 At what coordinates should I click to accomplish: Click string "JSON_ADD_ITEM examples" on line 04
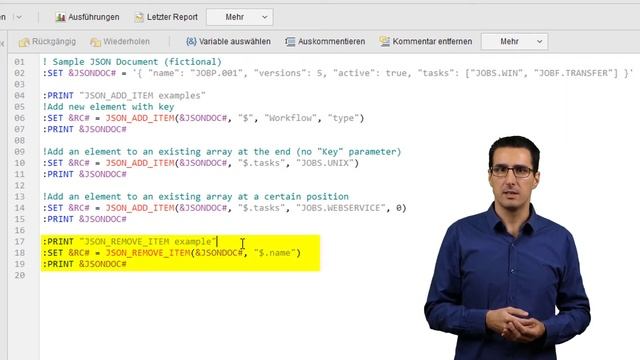(x=142, y=96)
